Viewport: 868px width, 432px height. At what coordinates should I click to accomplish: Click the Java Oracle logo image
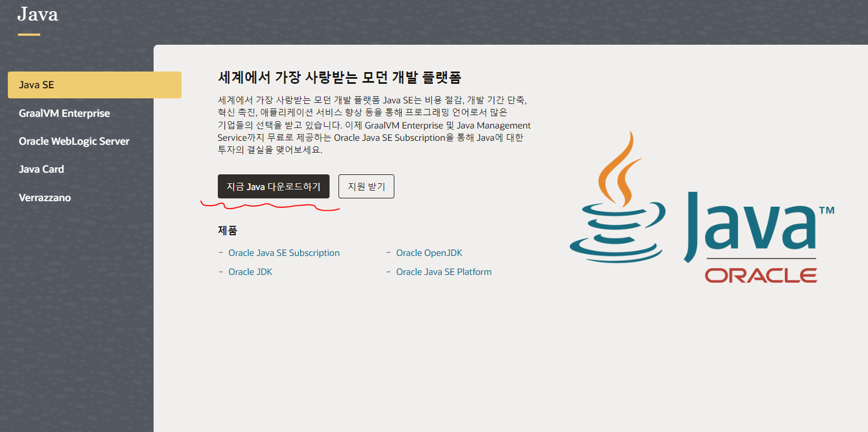[x=702, y=207]
